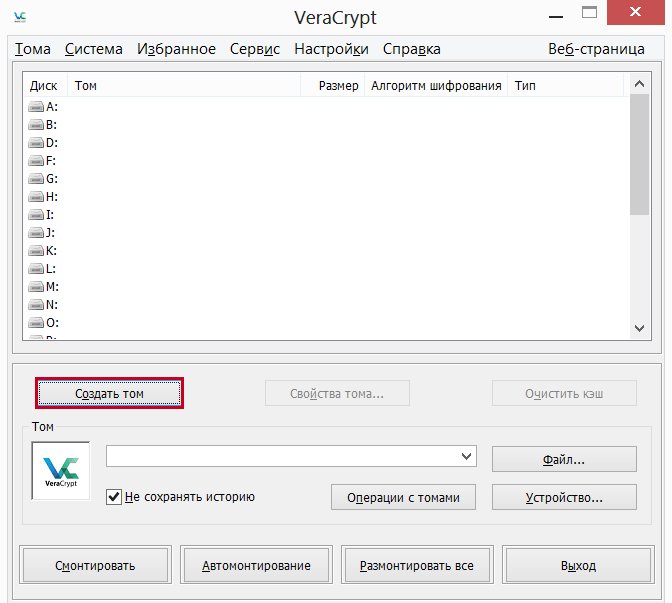Viewport: 672px width, 603px height.
Task: Select drive O: icon in list
Action: coord(36,322)
